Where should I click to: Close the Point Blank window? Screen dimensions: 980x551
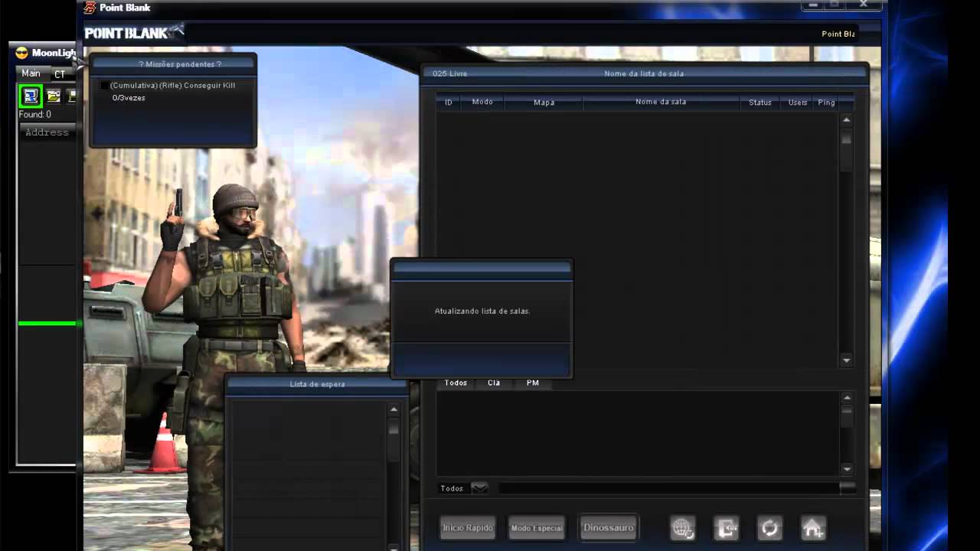point(864,5)
